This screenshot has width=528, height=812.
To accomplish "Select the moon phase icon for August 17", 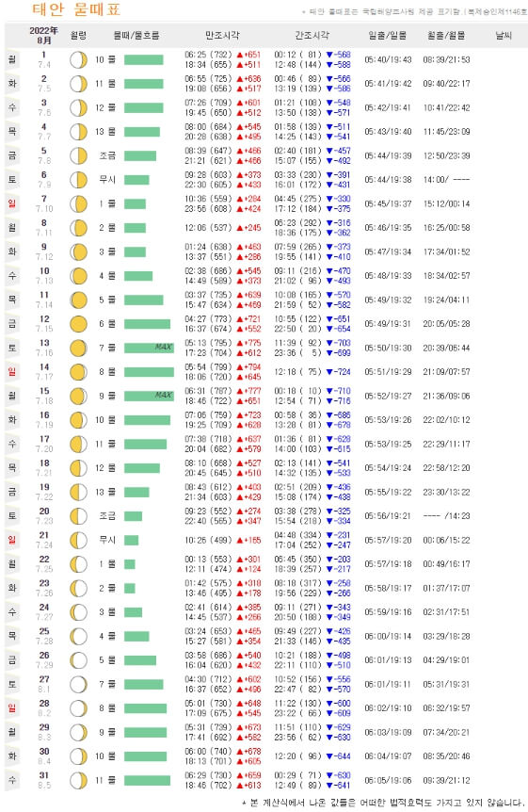I will pos(79,444).
